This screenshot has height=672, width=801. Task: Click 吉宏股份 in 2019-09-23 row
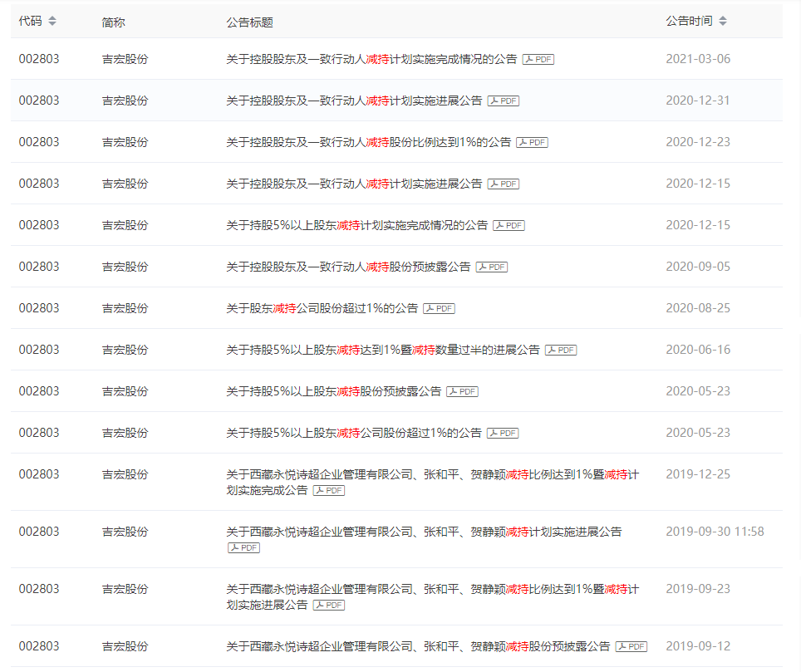(125, 589)
